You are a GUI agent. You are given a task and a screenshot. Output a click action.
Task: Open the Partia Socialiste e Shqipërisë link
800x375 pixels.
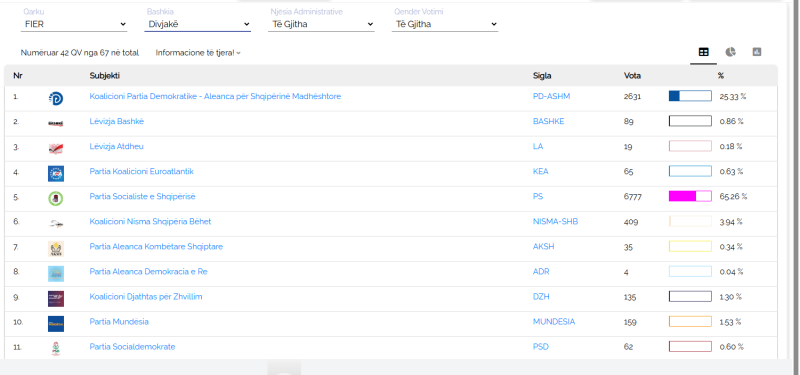tap(142, 196)
